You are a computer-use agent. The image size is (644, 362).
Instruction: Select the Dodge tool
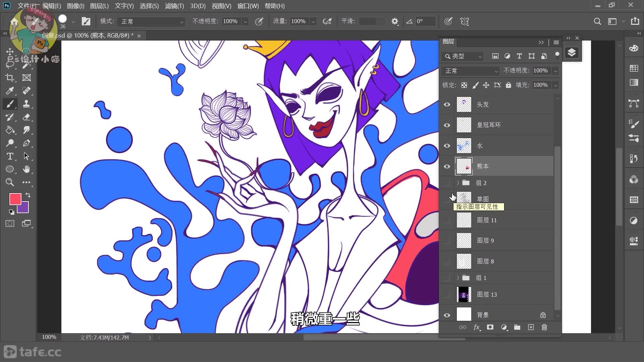[10, 143]
